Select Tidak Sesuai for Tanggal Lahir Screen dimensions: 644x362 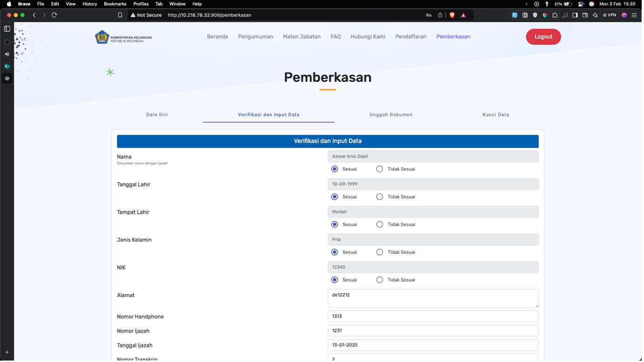pyautogui.click(x=380, y=197)
